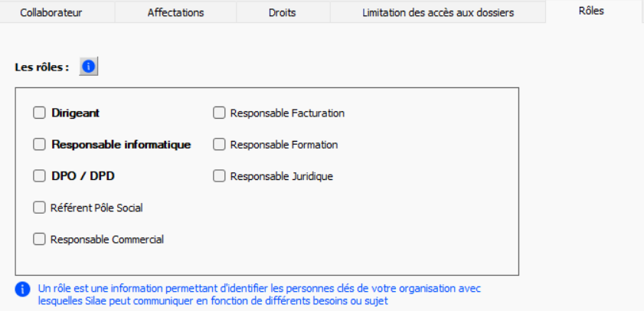Click the blue info button beside Les rôles
Viewport: 644px width, 311px height.
click(88, 67)
